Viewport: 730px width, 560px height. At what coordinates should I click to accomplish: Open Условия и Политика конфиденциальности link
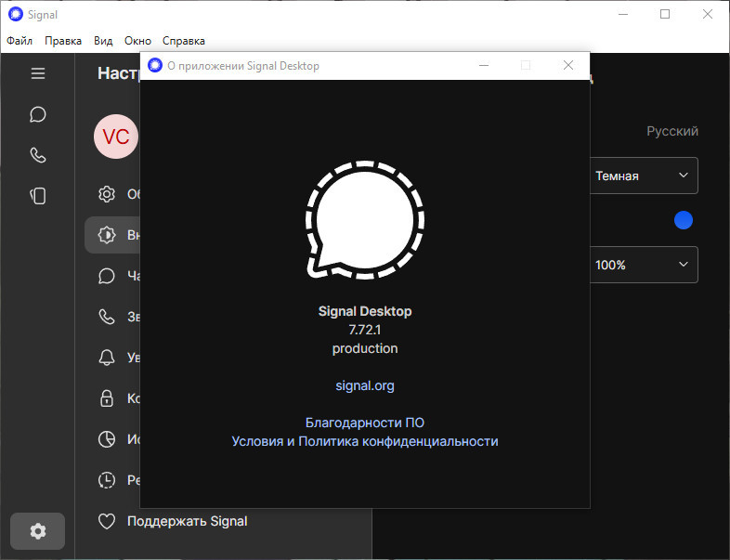[365, 441]
